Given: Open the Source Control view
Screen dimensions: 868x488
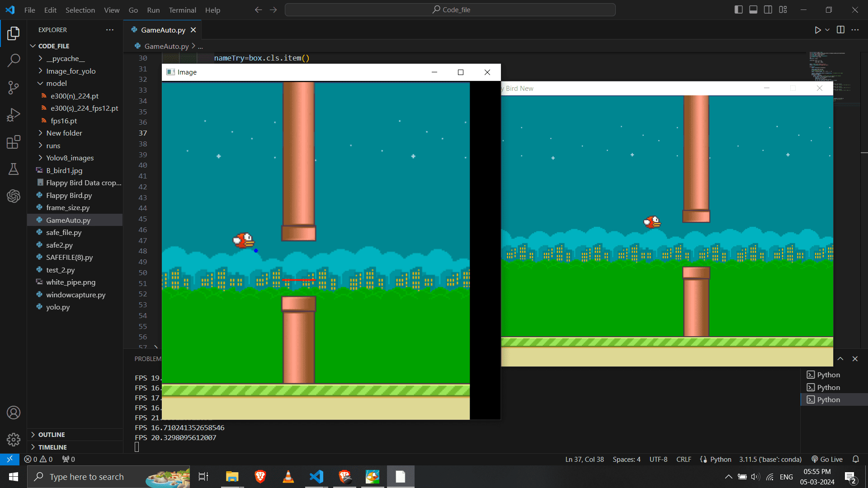Looking at the screenshot, I should (x=14, y=87).
